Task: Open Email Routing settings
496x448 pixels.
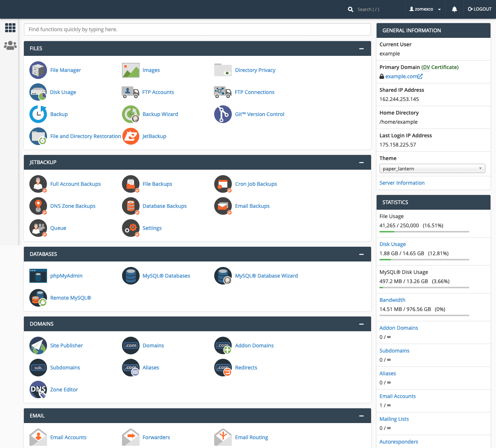Action: tap(251, 437)
